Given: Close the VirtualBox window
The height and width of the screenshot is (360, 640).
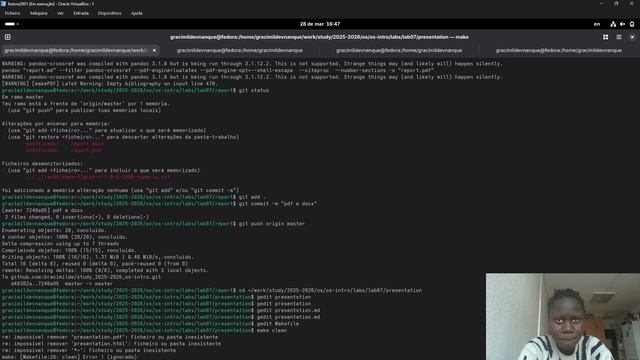Looking at the screenshot, I should pos(631,4).
